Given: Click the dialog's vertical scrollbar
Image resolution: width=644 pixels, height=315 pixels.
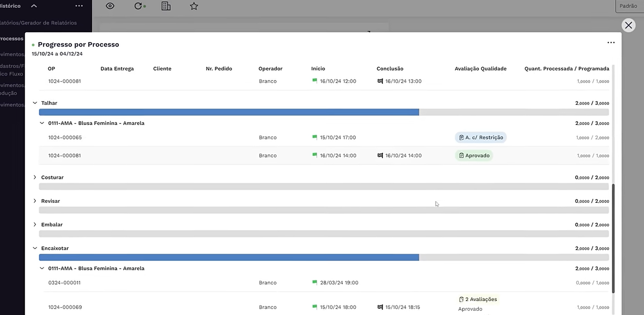Looking at the screenshot, I should 613,238.
